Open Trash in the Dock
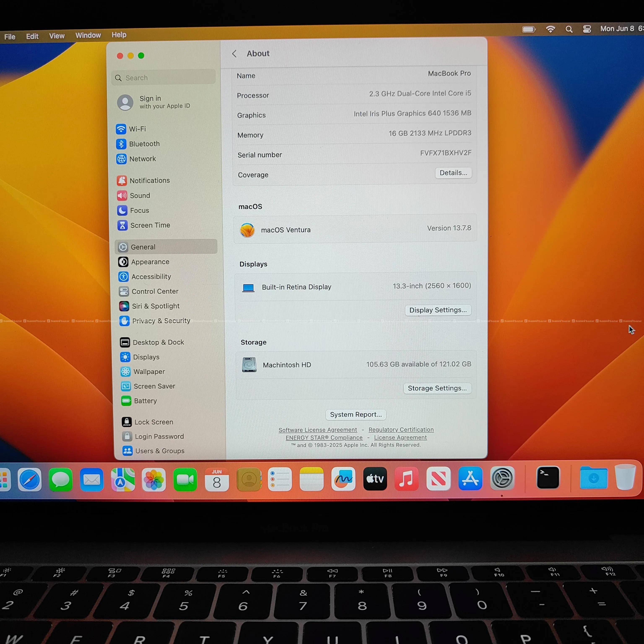This screenshot has height=644, width=644. tap(625, 477)
